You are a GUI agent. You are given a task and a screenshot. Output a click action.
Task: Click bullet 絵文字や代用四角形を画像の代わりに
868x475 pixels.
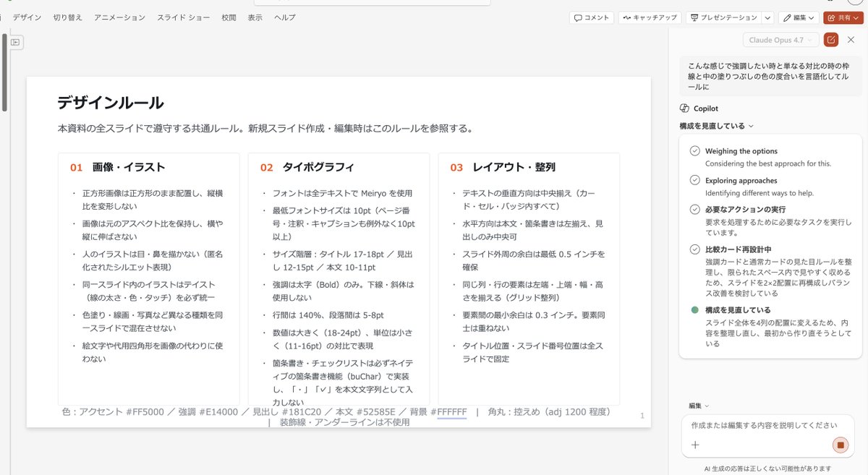point(152,351)
